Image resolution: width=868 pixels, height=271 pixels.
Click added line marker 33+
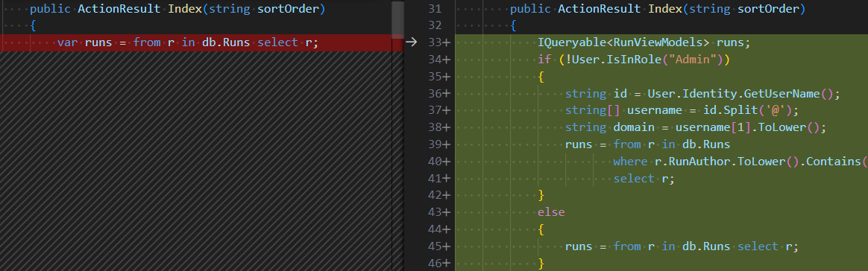[x=439, y=42]
